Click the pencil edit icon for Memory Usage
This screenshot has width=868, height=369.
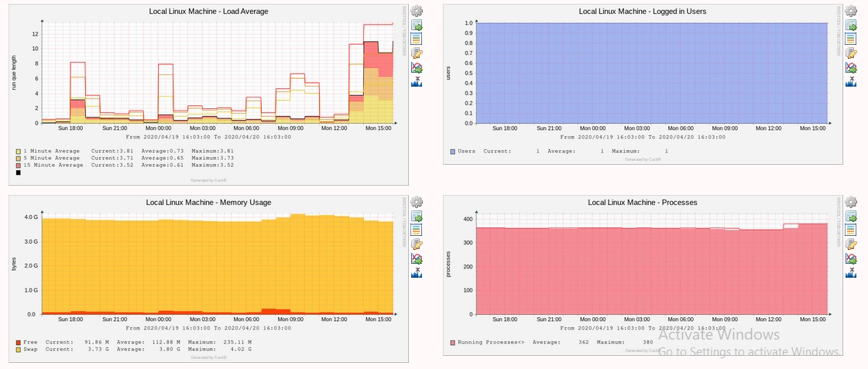pos(417,244)
